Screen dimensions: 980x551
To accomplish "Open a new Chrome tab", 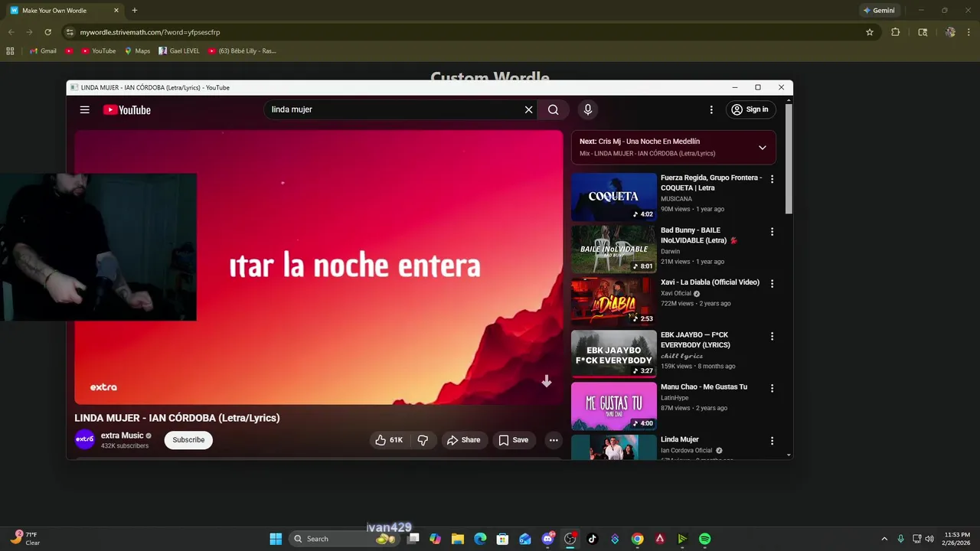I will (x=135, y=11).
